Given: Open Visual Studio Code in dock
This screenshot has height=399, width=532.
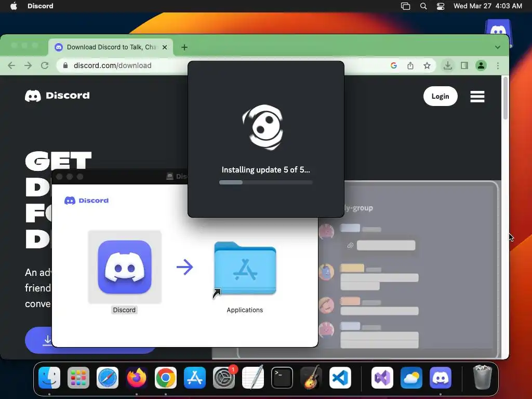Looking at the screenshot, I should point(340,378).
